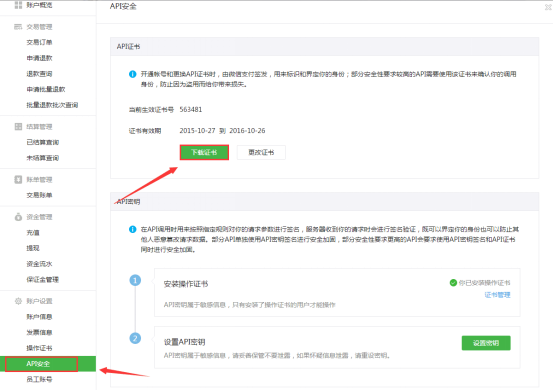Click the icon at the page header's right end
The width and height of the screenshot is (554, 391).
(x=548, y=7)
